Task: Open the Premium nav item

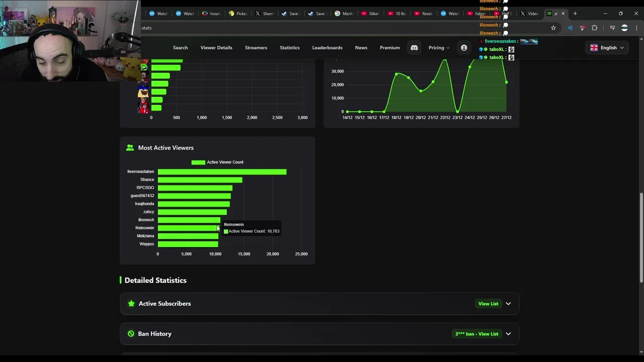Action: click(x=390, y=48)
